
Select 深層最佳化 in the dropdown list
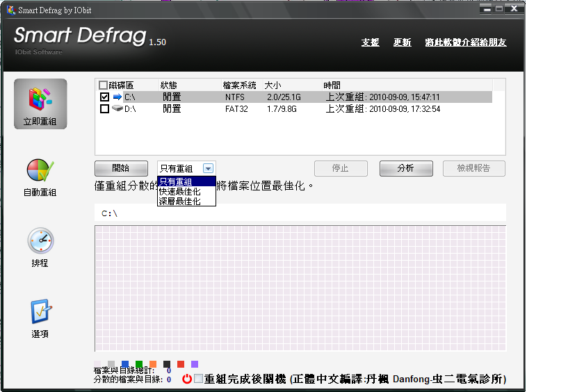click(x=186, y=201)
